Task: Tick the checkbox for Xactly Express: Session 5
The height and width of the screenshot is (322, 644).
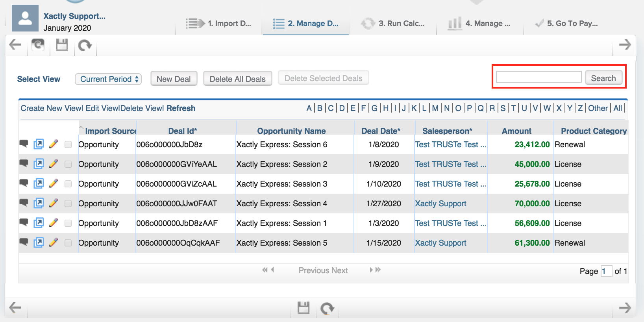Action: [68, 243]
